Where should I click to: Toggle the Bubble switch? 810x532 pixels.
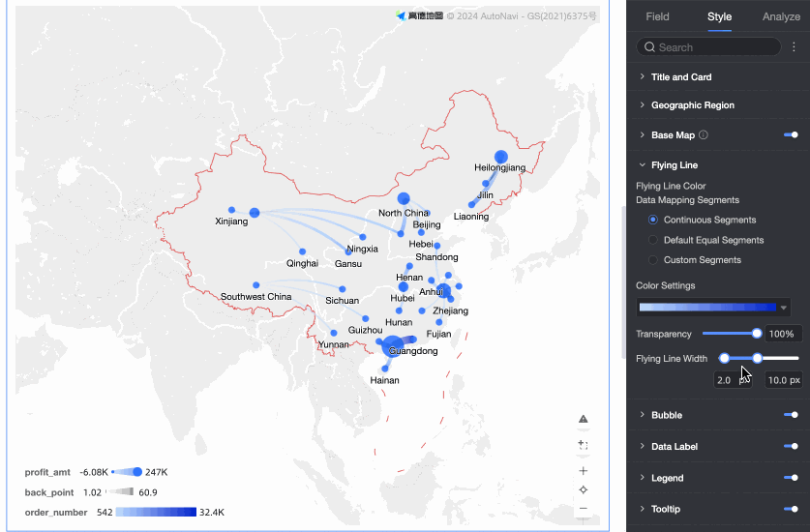pos(791,415)
